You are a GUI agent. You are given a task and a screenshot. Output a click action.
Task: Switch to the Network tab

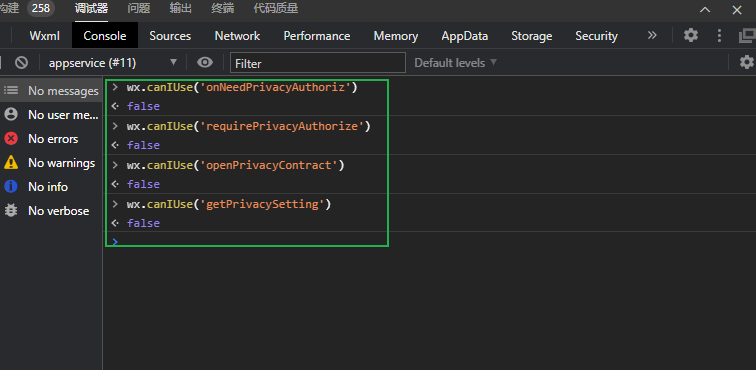(x=237, y=36)
